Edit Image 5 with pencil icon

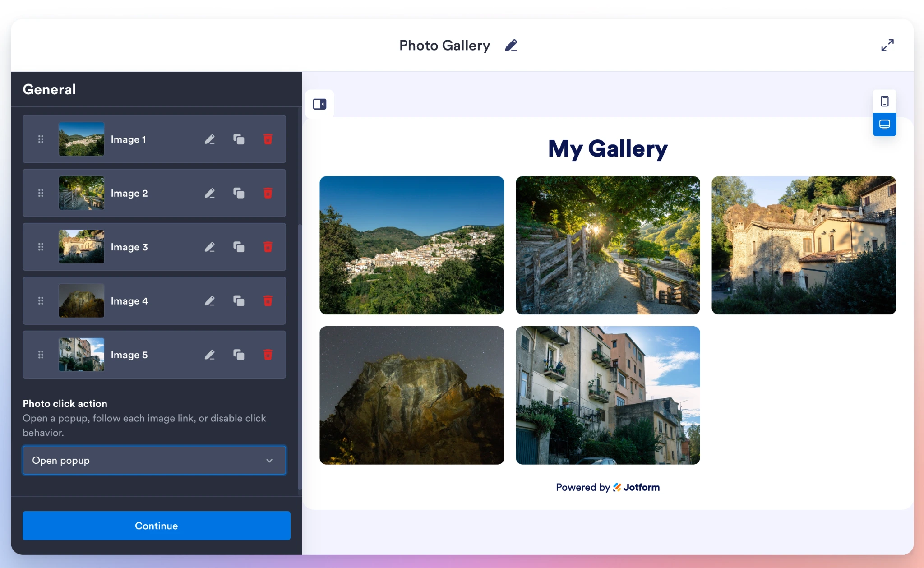[x=210, y=355]
